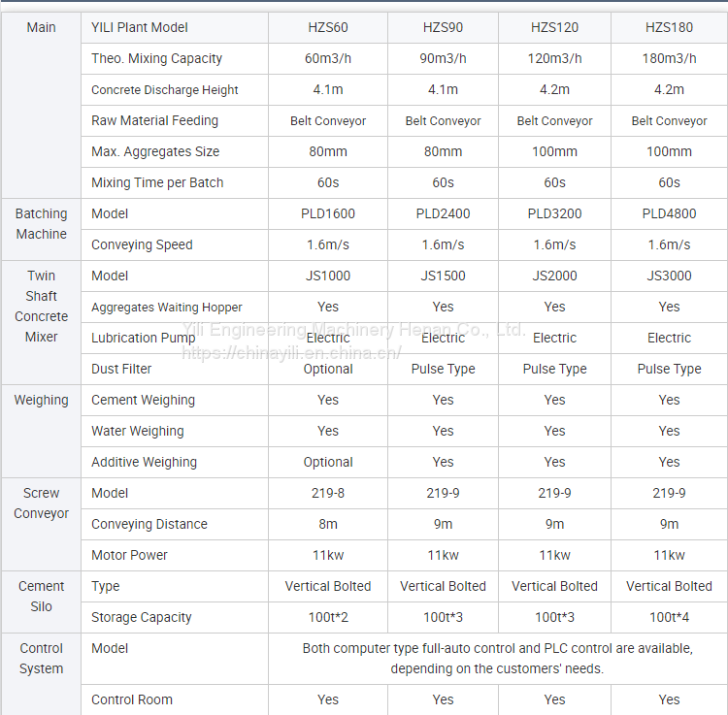Click the HZS180 column header
Screen dimensions: 728x715
coord(669,27)
